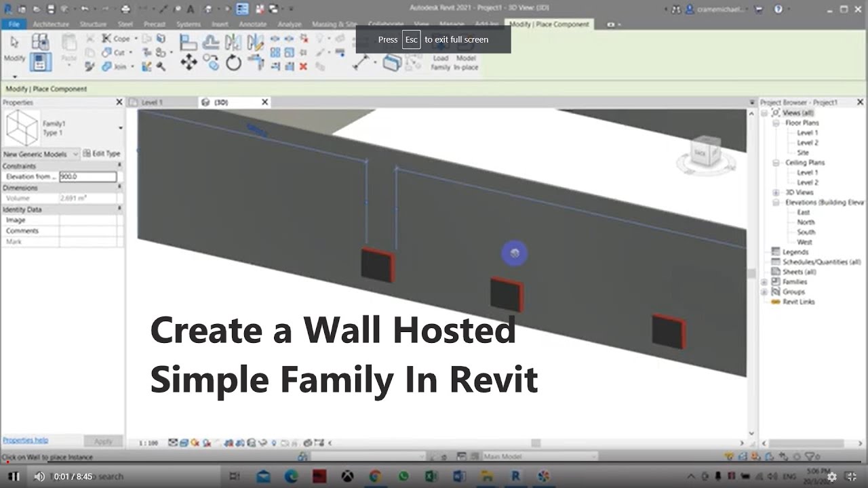Click the Trim/Extend tool icon
Screen dimensions: 868x488
[256, 63]
